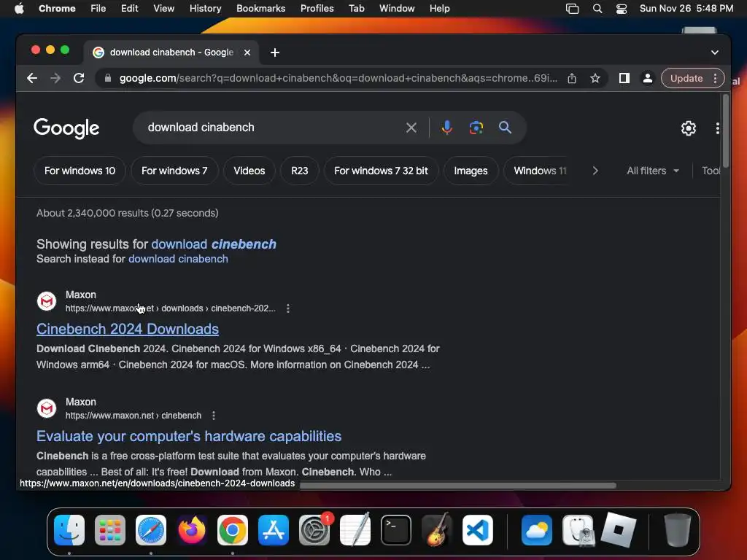
Task: Click the Google logo
Action: pyautogui.click(x=66, y=128)
